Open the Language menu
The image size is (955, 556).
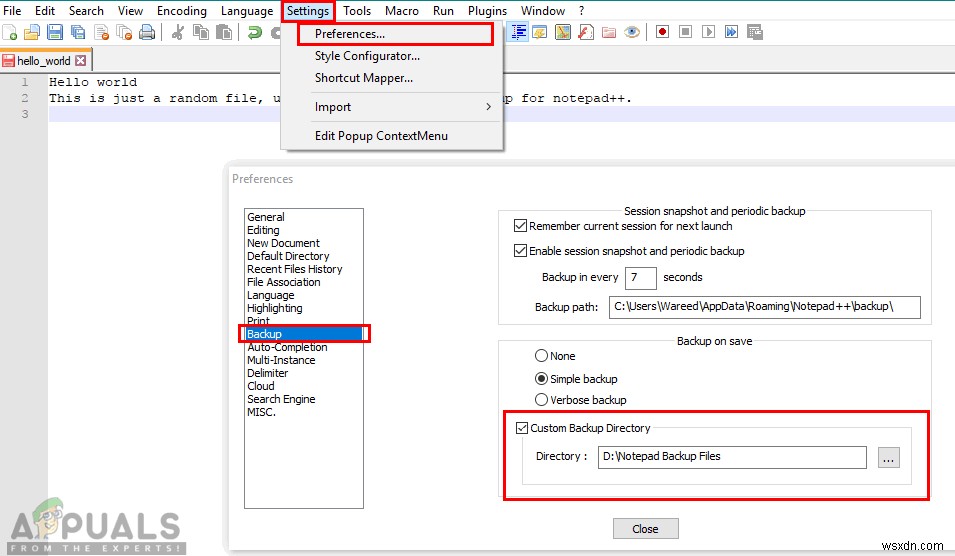[247, 11]
